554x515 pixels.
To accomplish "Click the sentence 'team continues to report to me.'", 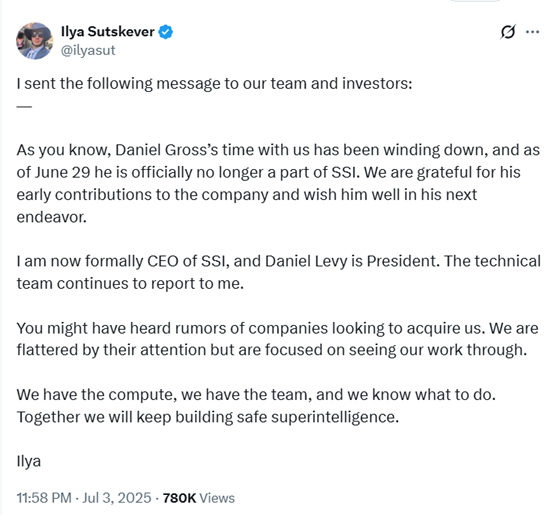I will [x=130, y=284].
